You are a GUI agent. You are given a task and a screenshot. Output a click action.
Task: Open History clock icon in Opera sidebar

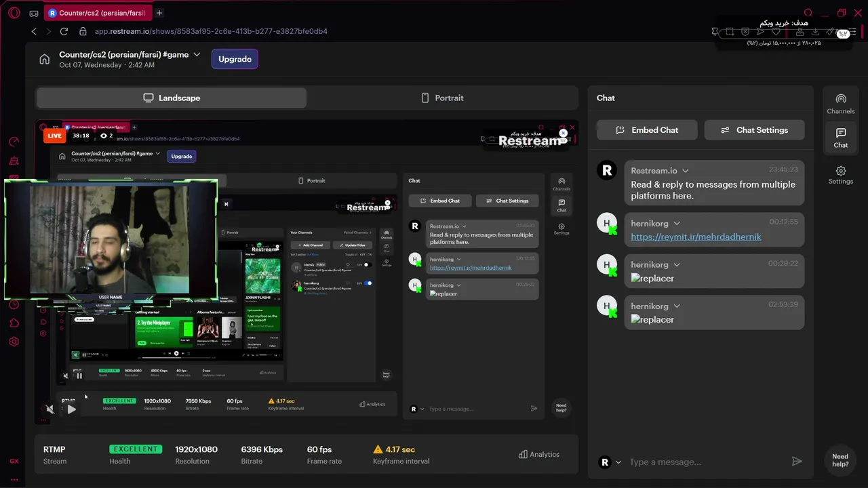point(14,304)
